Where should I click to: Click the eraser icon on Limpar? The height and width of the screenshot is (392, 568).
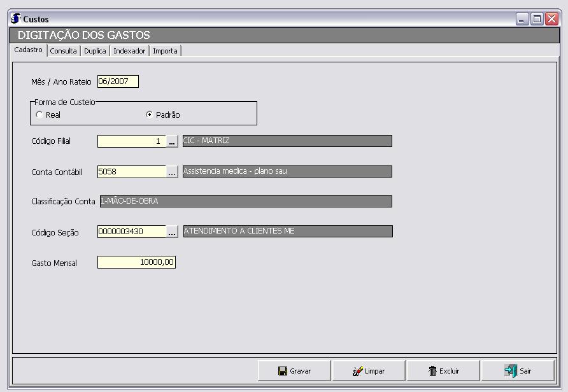pos(357,371)
